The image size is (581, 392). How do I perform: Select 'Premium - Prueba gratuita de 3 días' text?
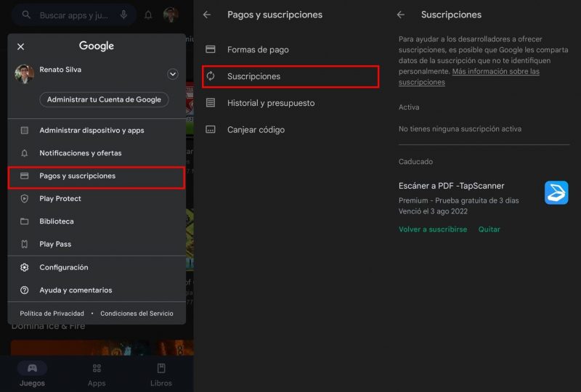pyautogui.click(x=459, y=200)
